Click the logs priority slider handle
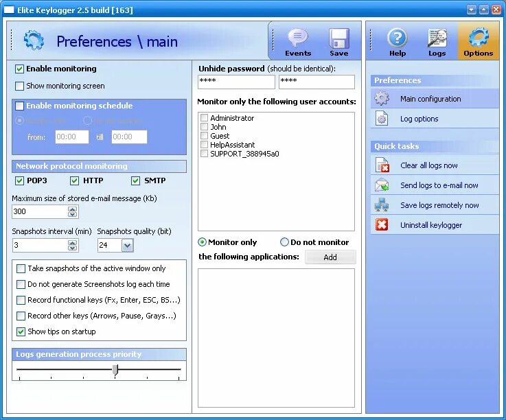This screenshot has height=420, width=506. coord(115,370)
